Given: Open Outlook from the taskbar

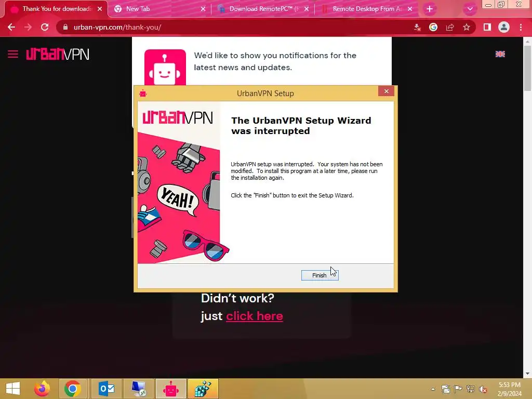Looking at the screenshot, I should click(x=107, y=389).
